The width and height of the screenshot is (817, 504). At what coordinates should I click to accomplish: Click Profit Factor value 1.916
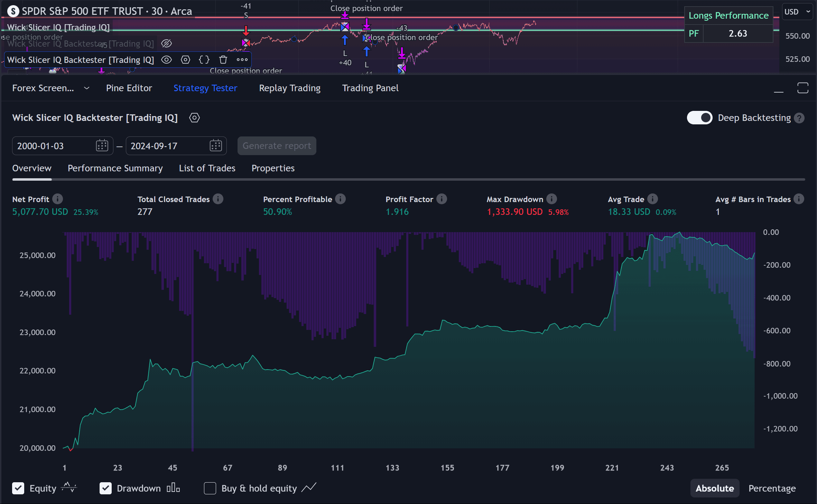(x=397, y=212)
